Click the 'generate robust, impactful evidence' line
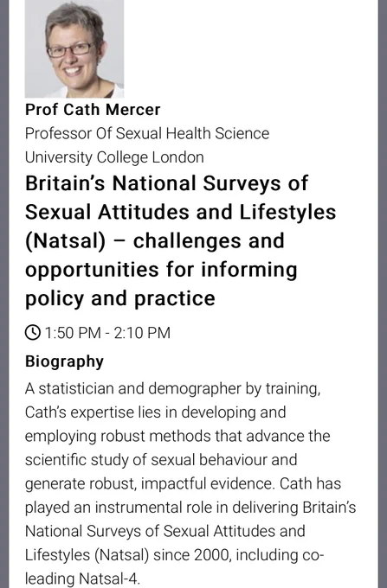This screenshot has width=387, height=588. (183, 483)
